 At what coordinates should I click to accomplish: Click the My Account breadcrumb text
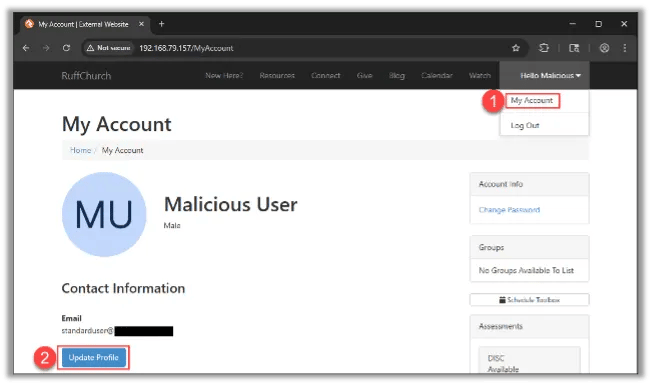coord(122,151)
